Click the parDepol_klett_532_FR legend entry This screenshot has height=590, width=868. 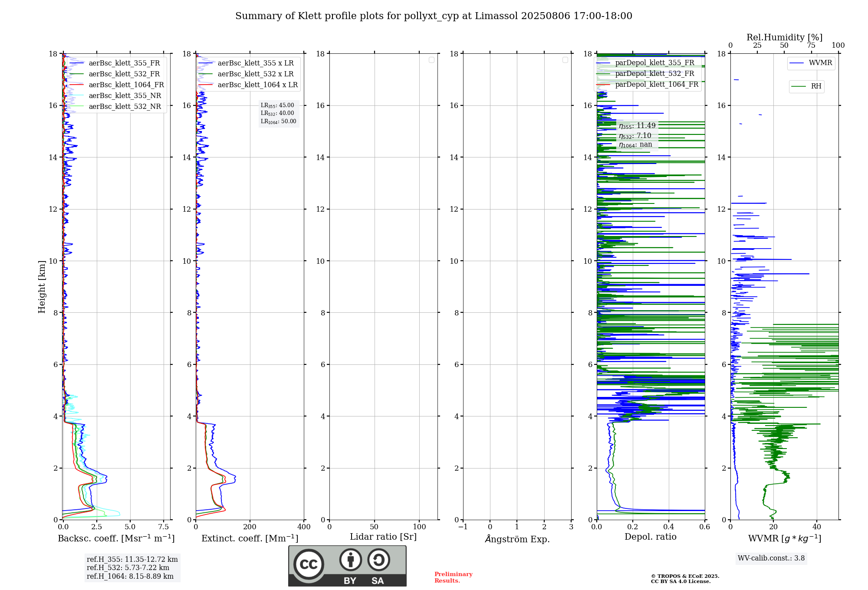click(x=645, y=73)
